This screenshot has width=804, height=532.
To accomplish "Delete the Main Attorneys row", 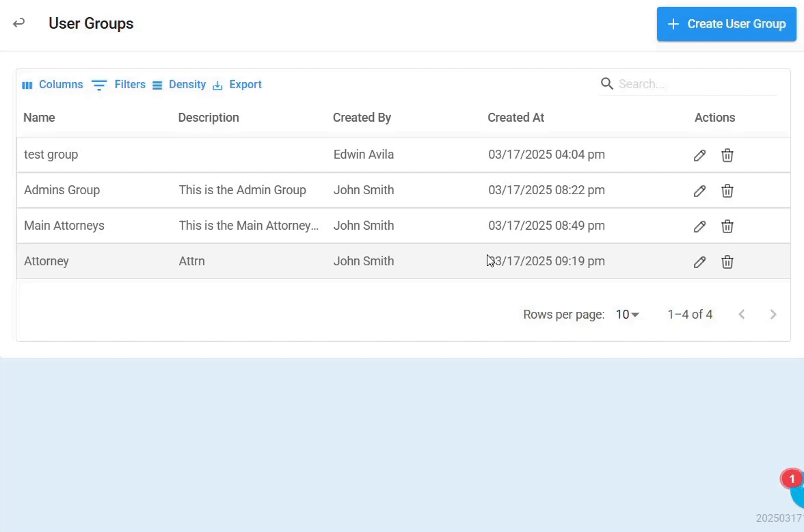I will pyautogui.click(x=727, y=226).
